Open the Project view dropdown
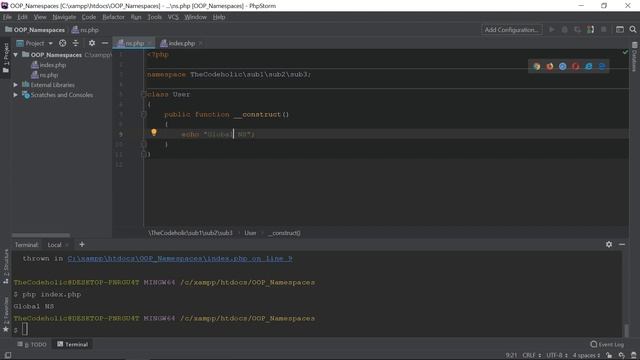Image resolution: width=640 pixels, height=360 pixels. click(35, 43)
